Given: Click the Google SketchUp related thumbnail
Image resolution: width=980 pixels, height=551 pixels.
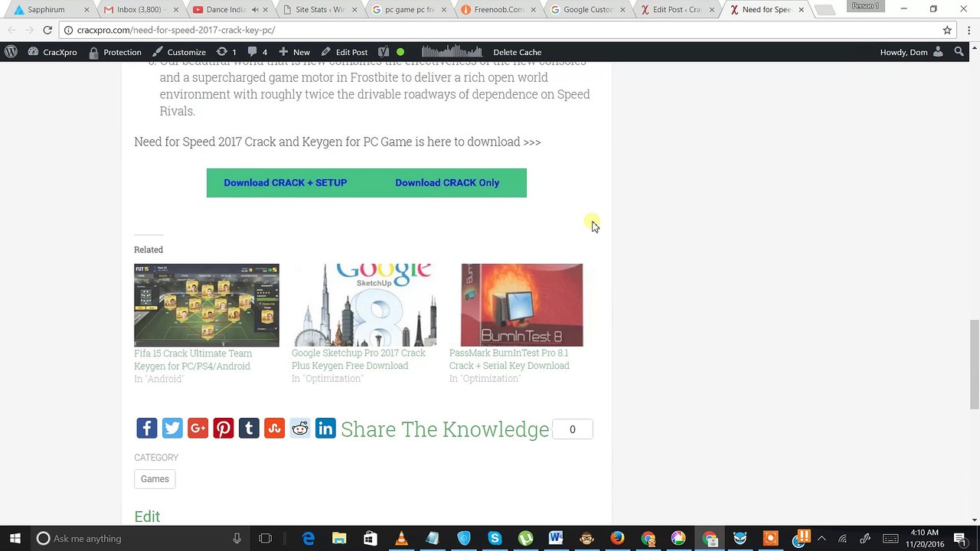Looking at the screenshot, I should click(x=364, y=305).
